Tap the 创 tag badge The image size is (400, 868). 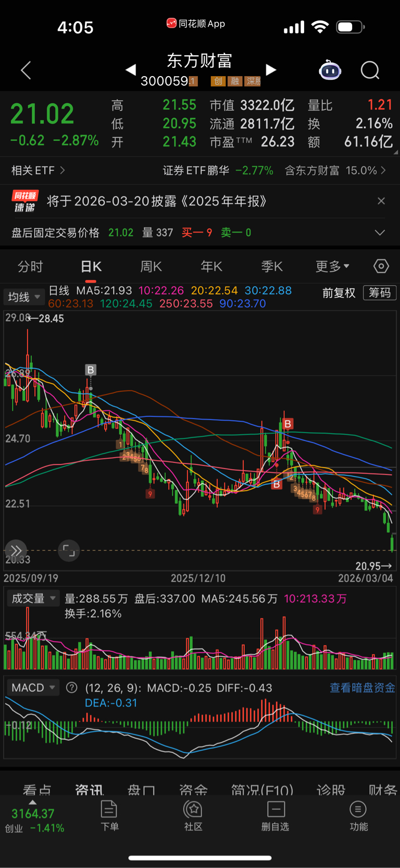click(x=218, y=81)
